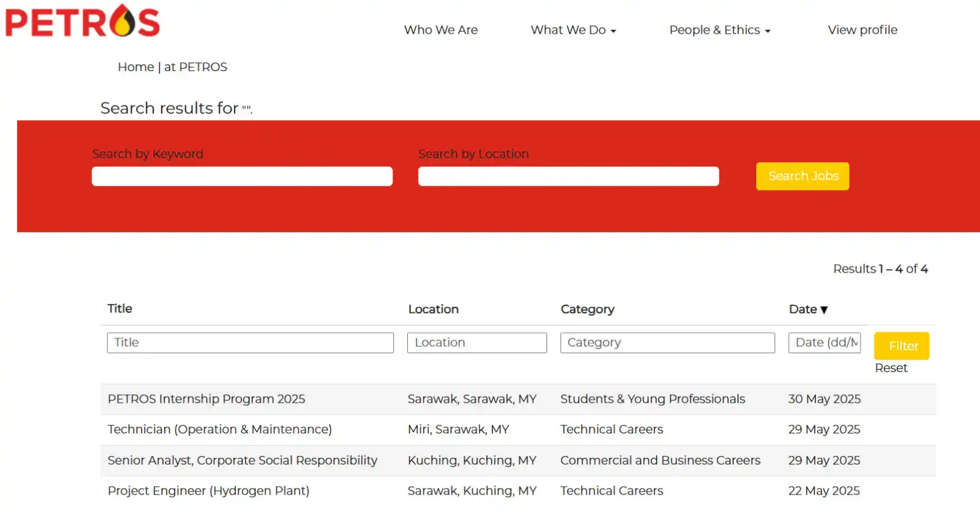Sort results by Title column
Viewport: 980px width, 518px height.
[119, 309]
